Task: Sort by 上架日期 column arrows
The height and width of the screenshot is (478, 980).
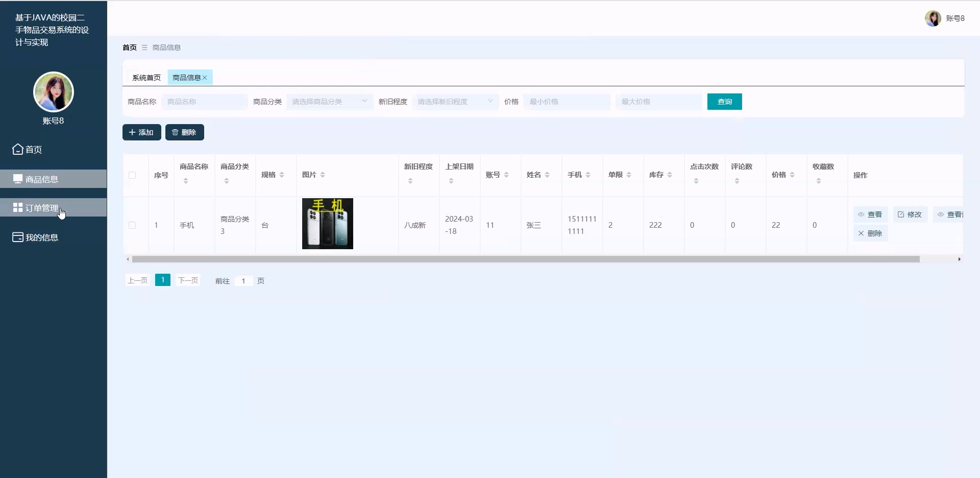Action: pos(451,181)
